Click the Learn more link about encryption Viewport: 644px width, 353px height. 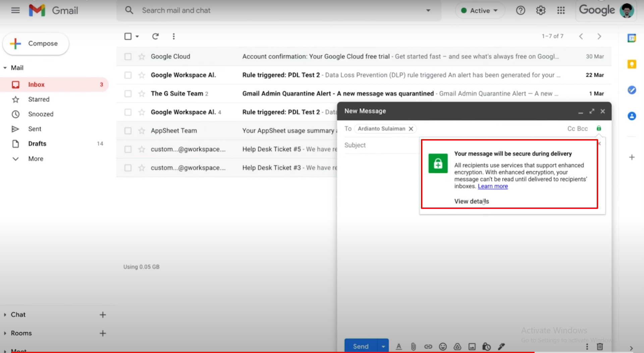click(x=492, y=186)
